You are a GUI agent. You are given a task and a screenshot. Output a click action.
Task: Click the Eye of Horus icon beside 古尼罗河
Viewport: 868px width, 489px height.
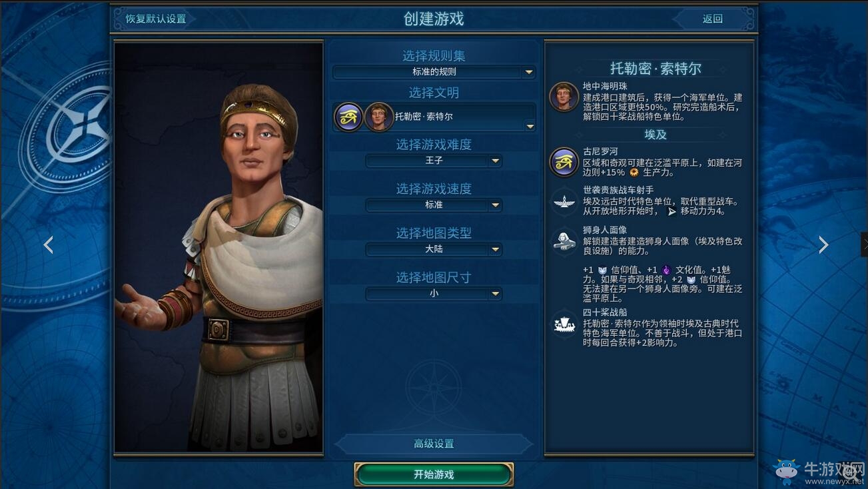point(564,162)
